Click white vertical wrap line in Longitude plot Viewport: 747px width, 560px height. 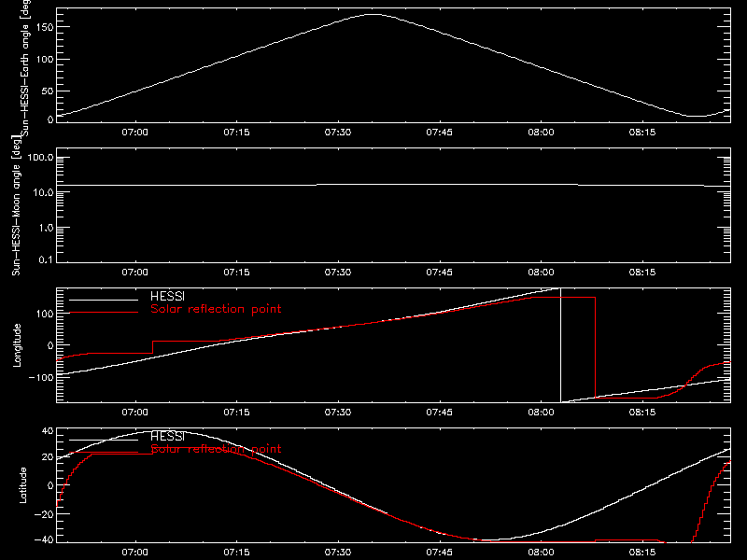point(561,345)
